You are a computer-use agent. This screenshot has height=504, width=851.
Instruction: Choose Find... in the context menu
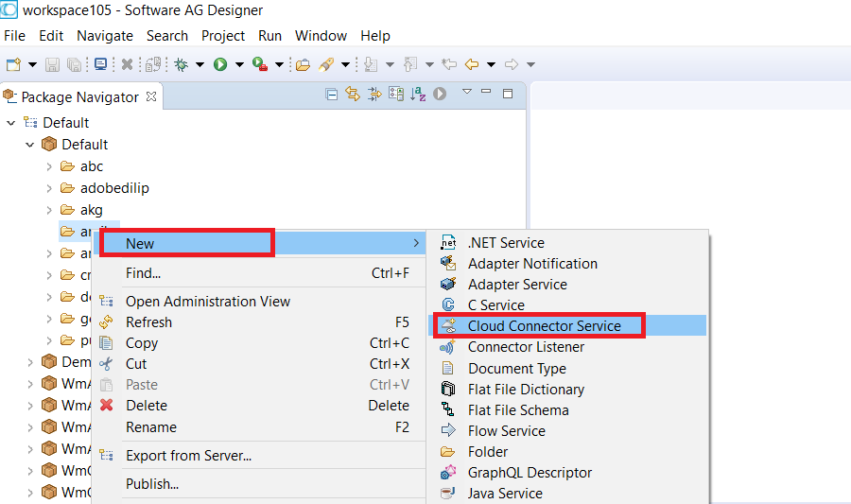coord(259,273)
